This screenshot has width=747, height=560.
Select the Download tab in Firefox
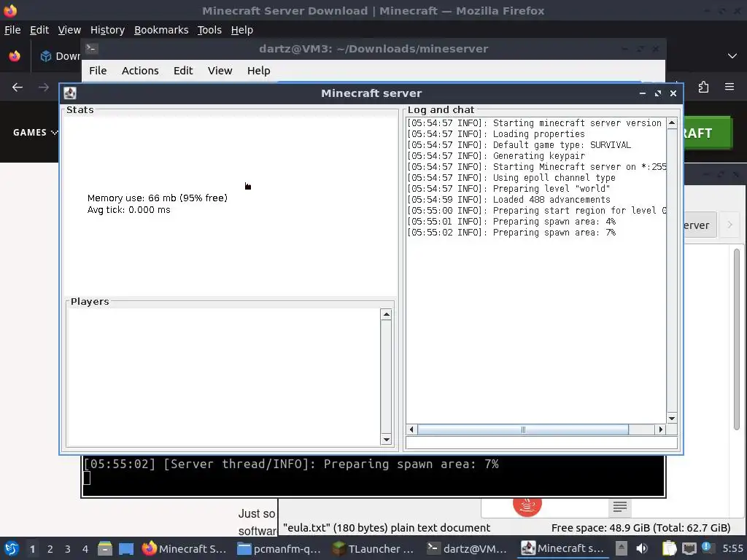coord(60,56)
